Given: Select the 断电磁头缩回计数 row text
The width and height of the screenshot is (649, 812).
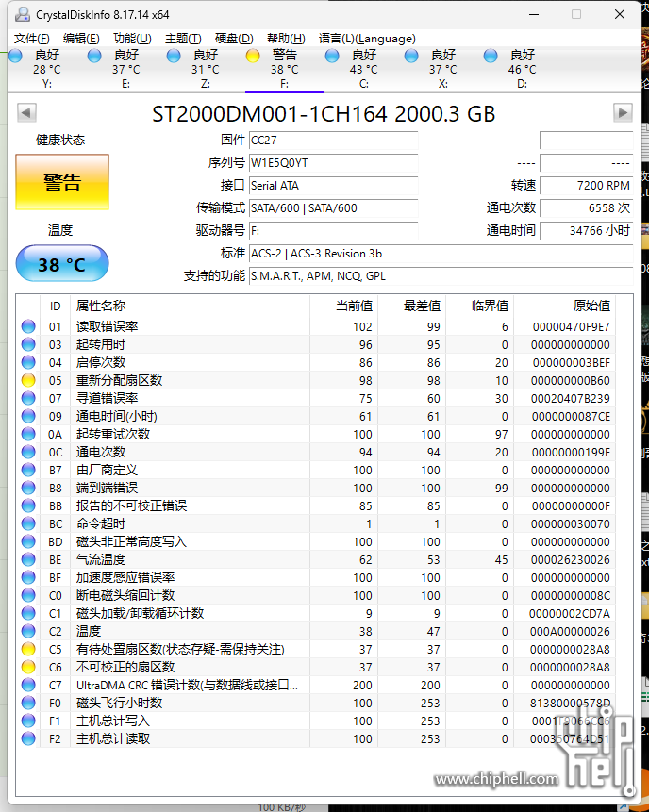Looking at the screenshot, I should click(x=125, y=595).
